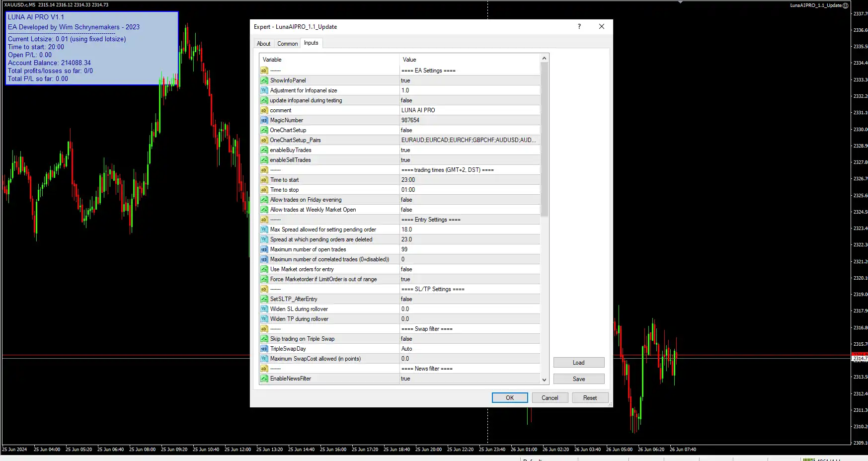This screenshot has width=868, height=461.
Task: Click the icon beside Allow trades at Weekly Market Open
Action: point(264,210)
